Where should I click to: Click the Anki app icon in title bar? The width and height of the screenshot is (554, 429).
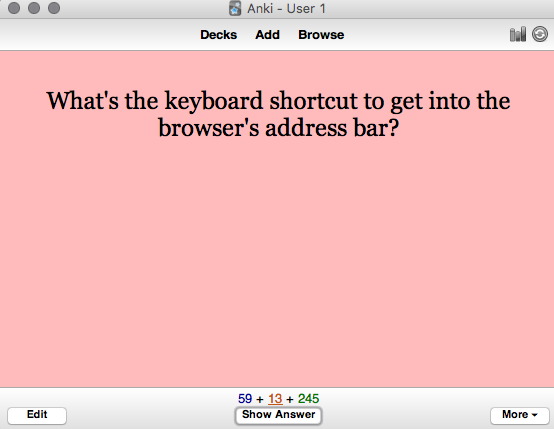pyautogui.click(x=235, y=8)
